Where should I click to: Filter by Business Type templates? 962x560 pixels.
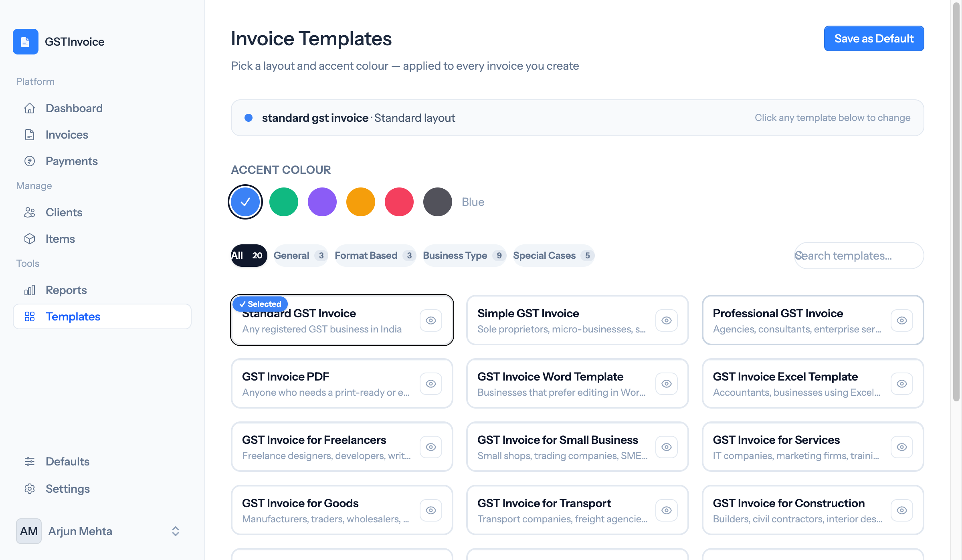tap(465, 256)
